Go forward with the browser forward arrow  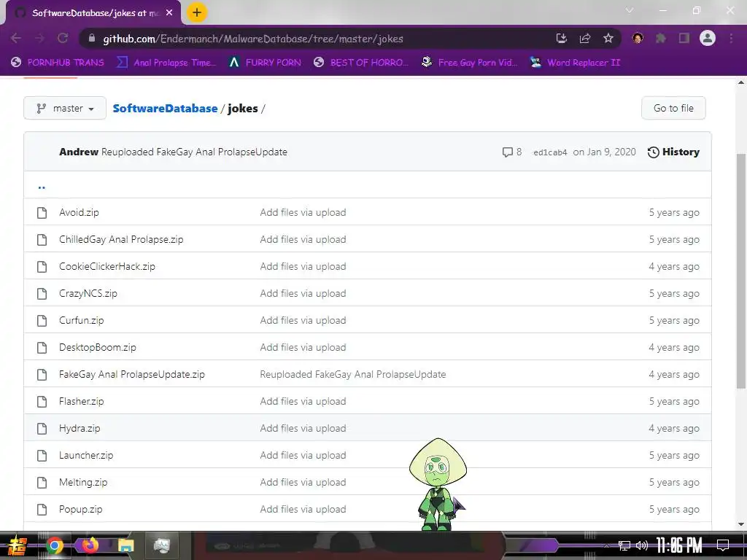click(x=39, y=39)
